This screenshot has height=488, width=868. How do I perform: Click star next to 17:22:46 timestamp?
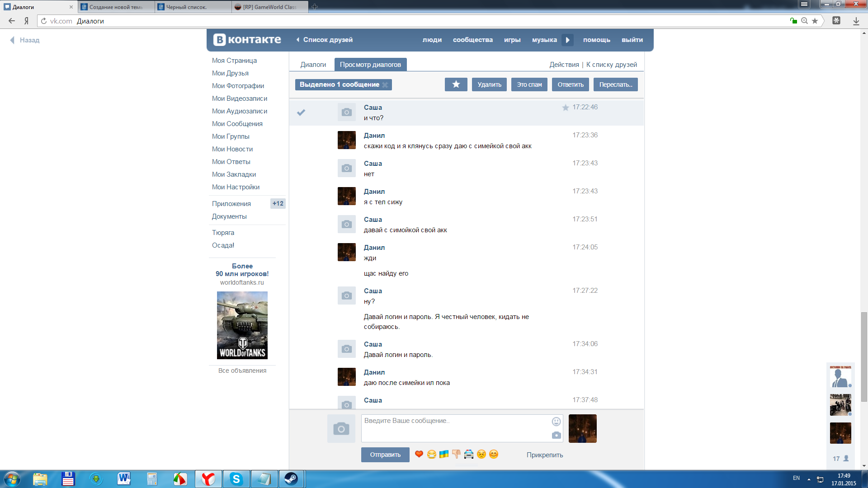pyautogui.click(x=565, y=108)
